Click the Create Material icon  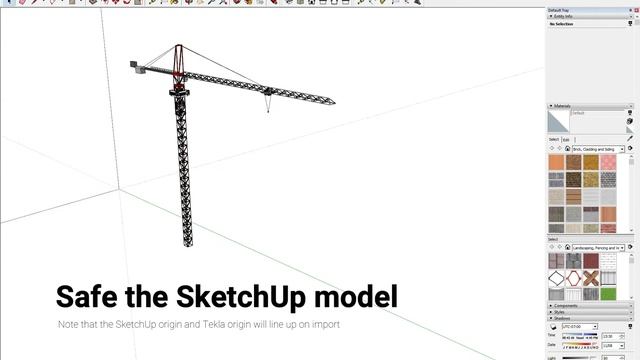(x=630, y=121)
